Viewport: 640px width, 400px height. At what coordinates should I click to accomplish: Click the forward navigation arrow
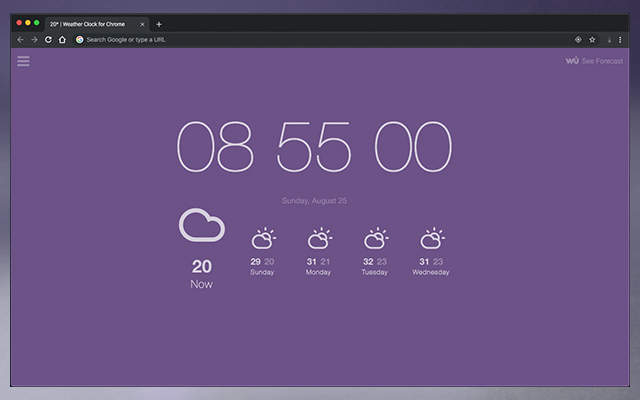(34, 40)
